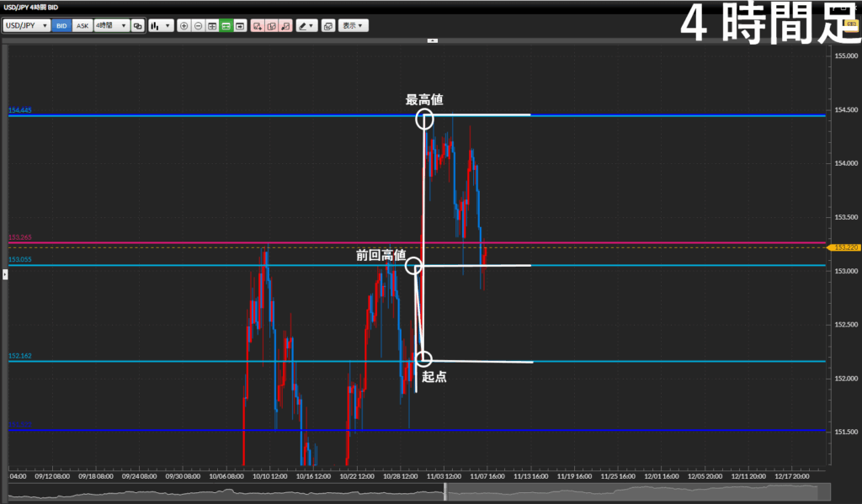Image resolution: width=862 pixels, height=504 pixels.
Task: Open the 4時間 timeframe dropdown
Action: [x=110, y=26]
